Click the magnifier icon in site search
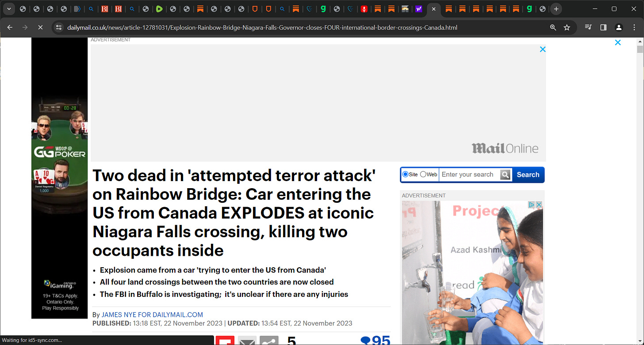Image resolution: width=644 pixels, height=345 pixels. [506, 175]
